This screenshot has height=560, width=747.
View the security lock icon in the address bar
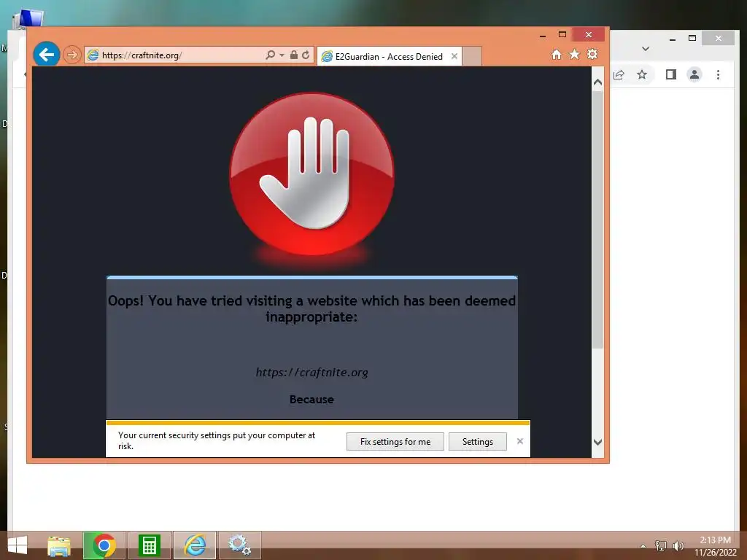[294, 55]
